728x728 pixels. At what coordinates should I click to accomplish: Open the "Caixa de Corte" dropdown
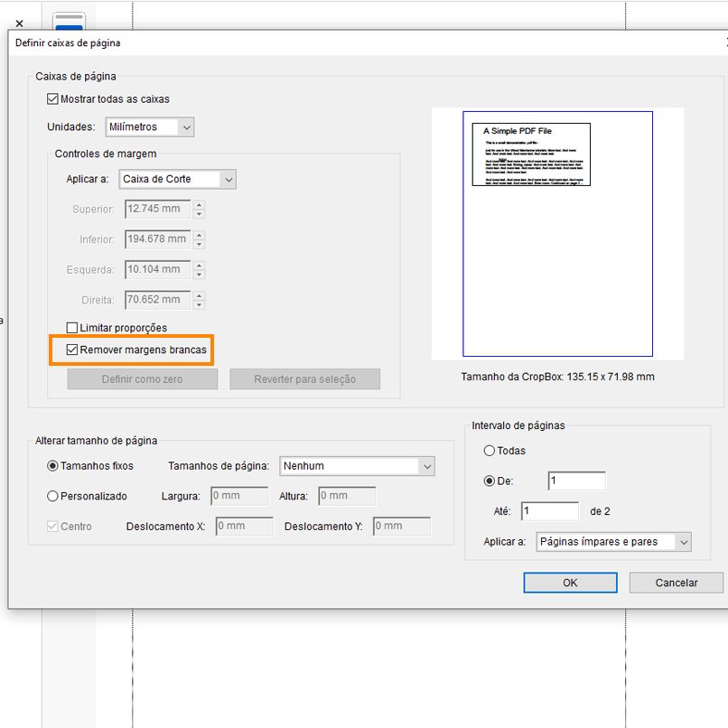(229, 179)
